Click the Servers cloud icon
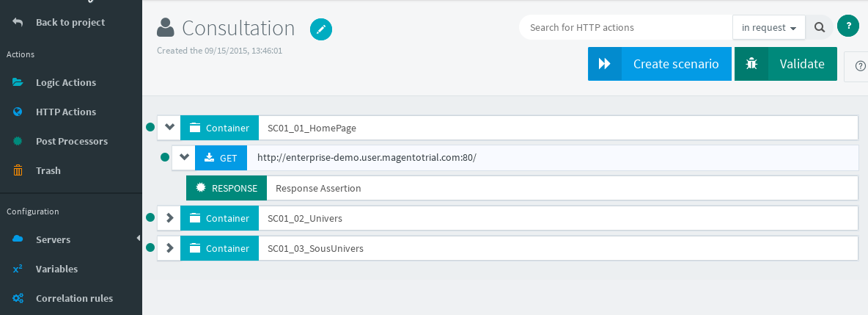This screenshot has height=315, width=868. pos(18,239)
